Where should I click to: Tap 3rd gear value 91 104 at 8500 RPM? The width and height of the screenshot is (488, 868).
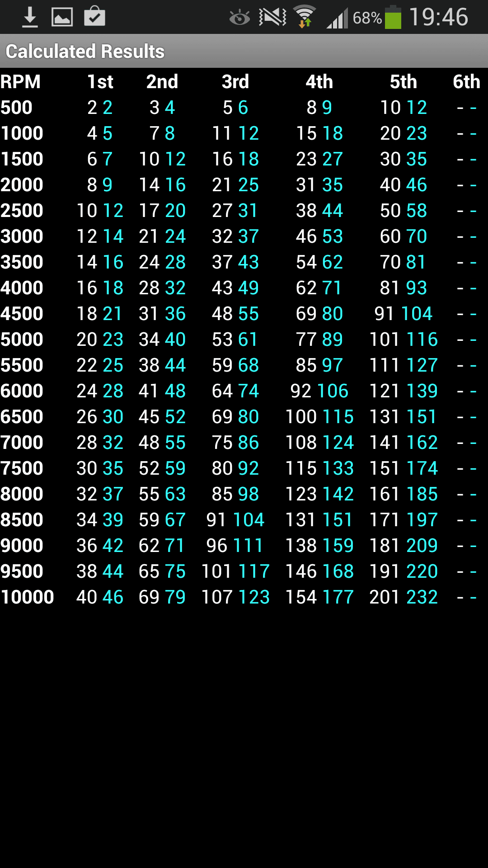235,520
